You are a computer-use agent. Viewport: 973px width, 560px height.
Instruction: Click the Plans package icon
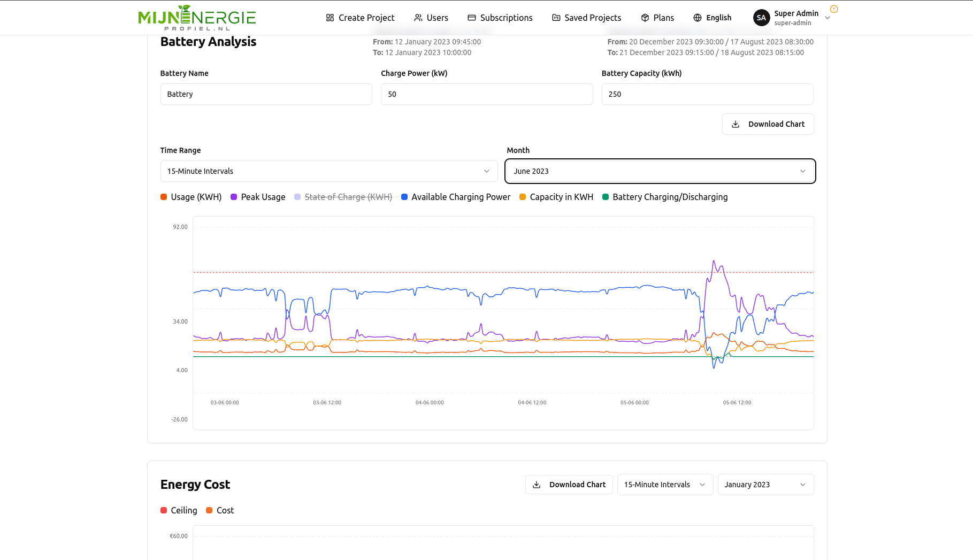pyautogui.click(x=645, y=17)
